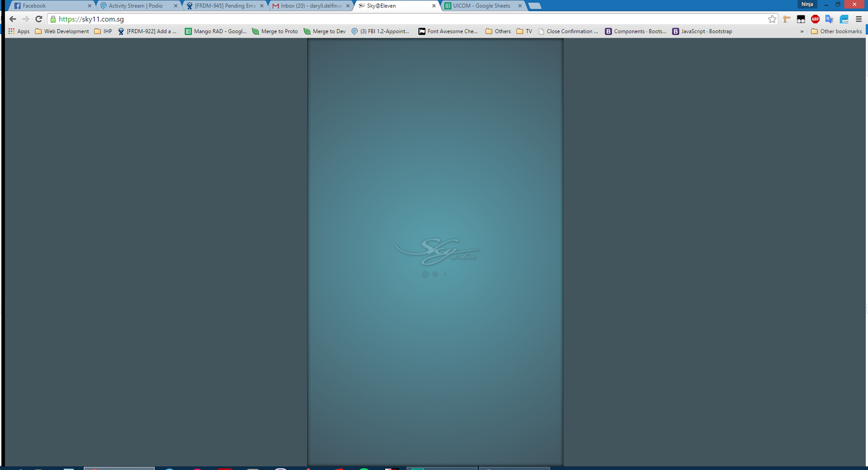Screen dimensions: 868x470
Task: Switch to UICOM Google Sheets tab
Action: 482,6
